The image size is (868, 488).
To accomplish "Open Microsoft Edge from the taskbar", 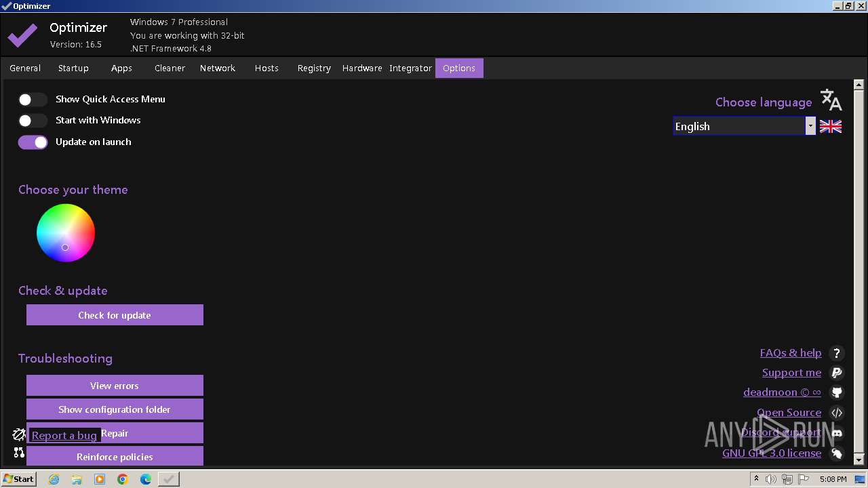I will (146, 479).
